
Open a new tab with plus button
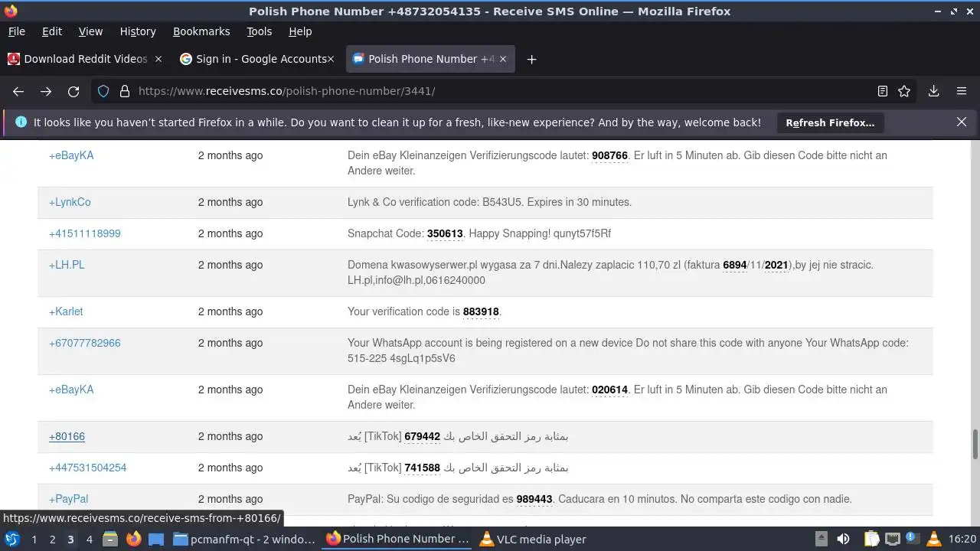tap(531, 59)
